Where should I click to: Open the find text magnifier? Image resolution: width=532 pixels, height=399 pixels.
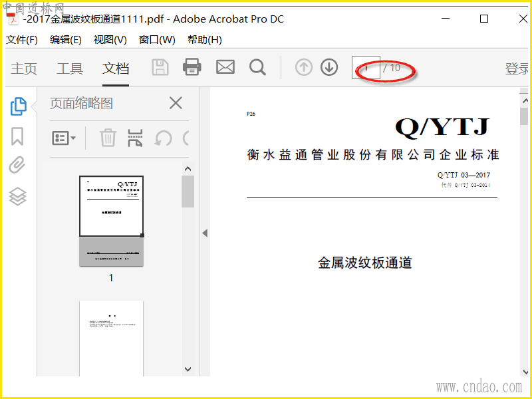click(x=257, y=67)
